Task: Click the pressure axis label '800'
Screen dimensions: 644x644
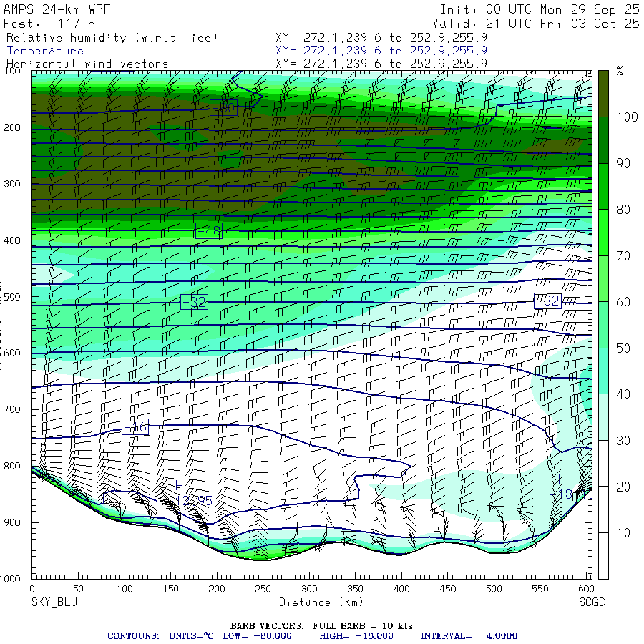Action: pyautogui.click(x=12, y=466)
